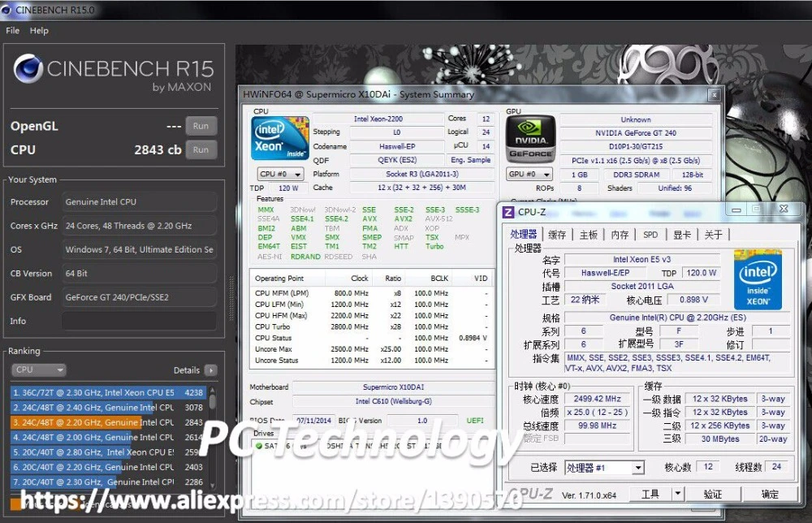The image size is (812, 523).
Task: Open the 处理器 #1 selection dropdown in CPU-Z
Action: (604, 468)
